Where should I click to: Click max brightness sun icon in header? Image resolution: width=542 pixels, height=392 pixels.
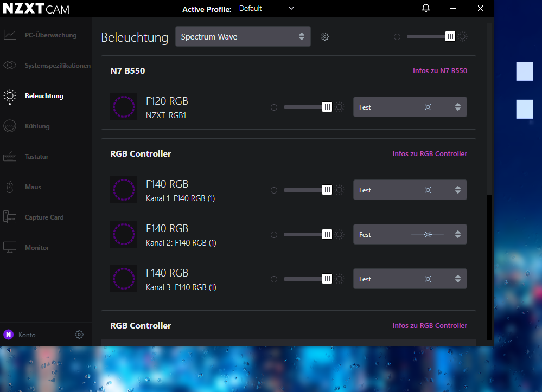click(462, 37)
